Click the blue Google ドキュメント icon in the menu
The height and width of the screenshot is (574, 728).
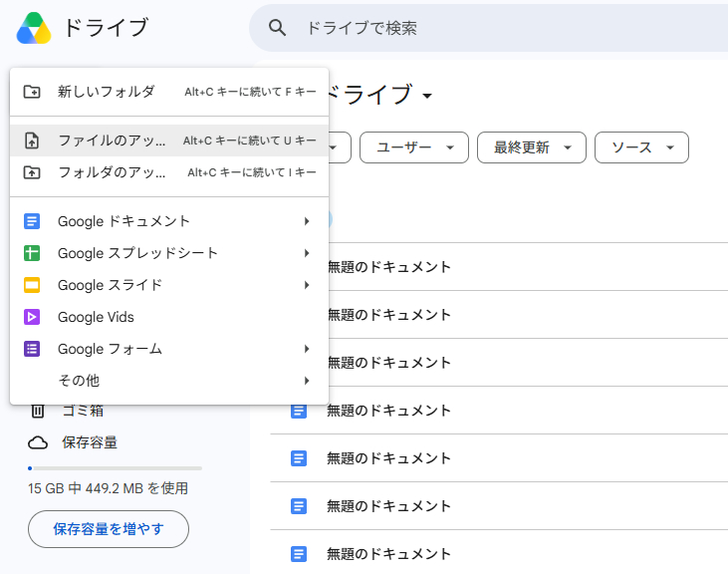(x=32, y=221)
